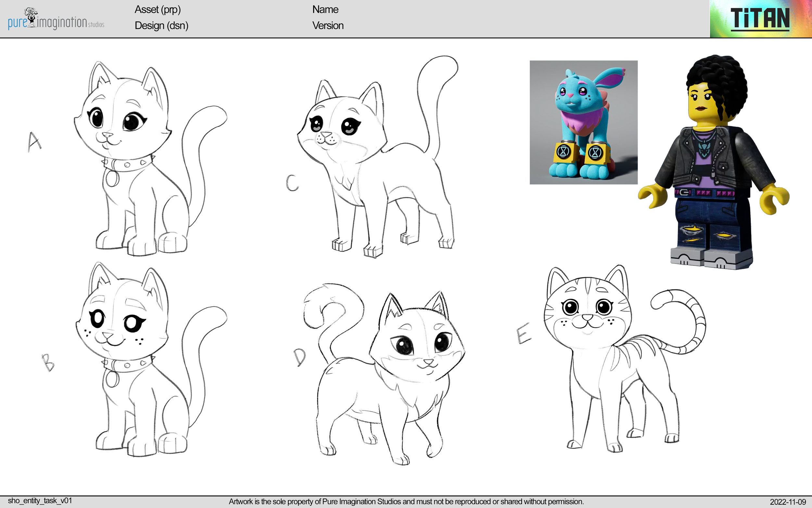This screenshot has height=508, width=812.
Task: Select the Design (dsn) label
Action: pyautogui.click(x=161, y=26)
